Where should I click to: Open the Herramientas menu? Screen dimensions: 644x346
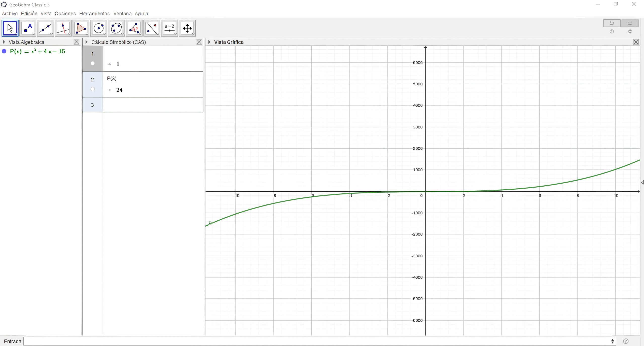pyautogui.click(x=94, y=14)
